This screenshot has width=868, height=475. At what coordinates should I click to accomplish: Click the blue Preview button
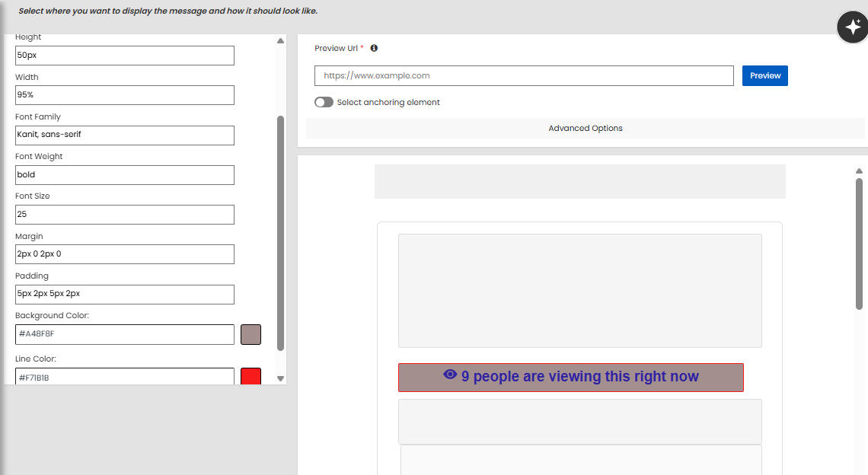764,75
